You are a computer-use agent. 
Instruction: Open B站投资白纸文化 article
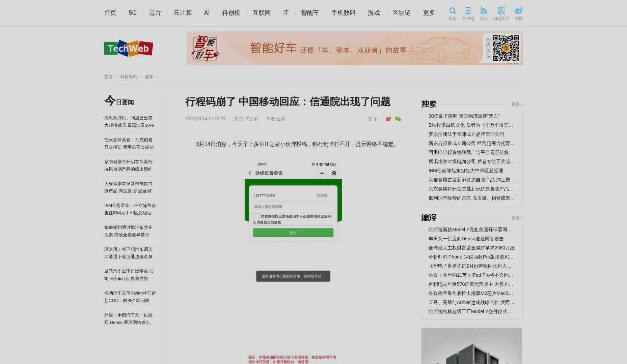(x=471, y=125)
